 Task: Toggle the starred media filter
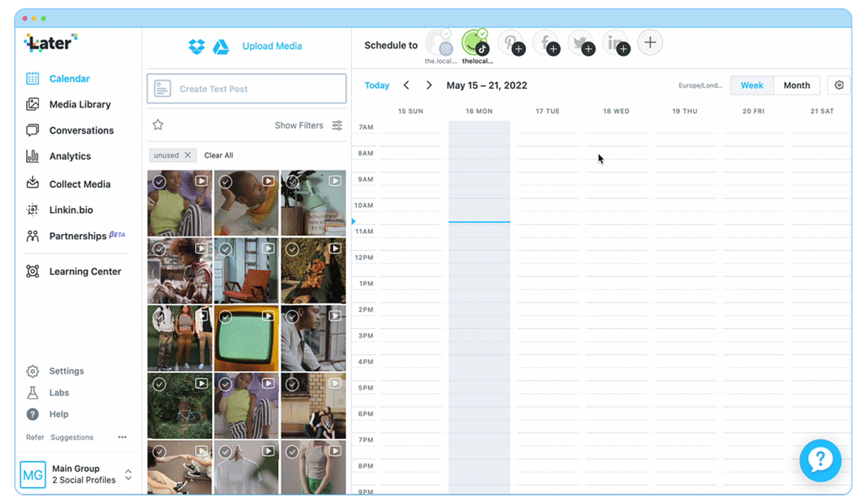point(158,125)
